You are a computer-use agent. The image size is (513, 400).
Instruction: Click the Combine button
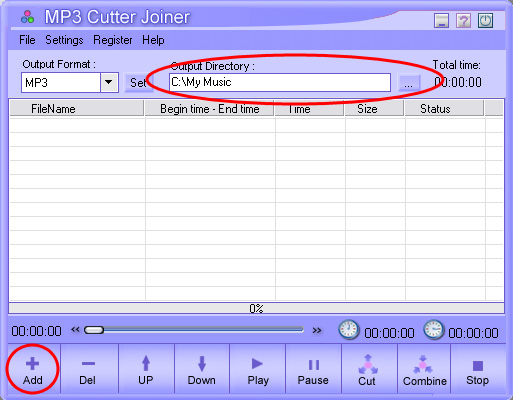click(x=424, y=369)
